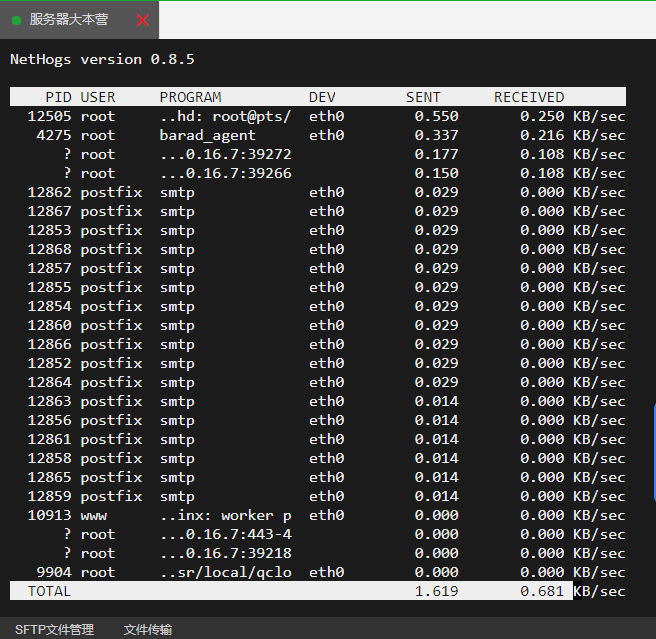Select the ...0.16.7:443-4 connection entry

[226, 534]
